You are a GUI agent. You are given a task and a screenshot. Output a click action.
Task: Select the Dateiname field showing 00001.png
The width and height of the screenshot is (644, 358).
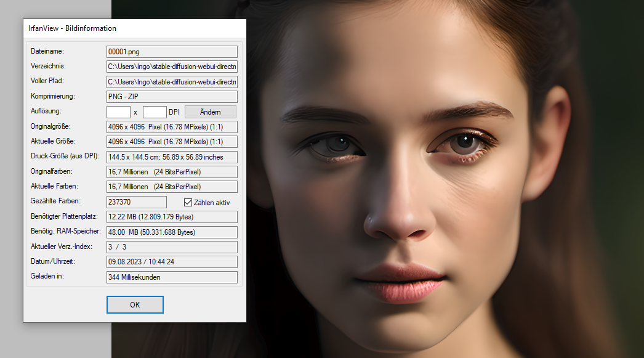172,52
